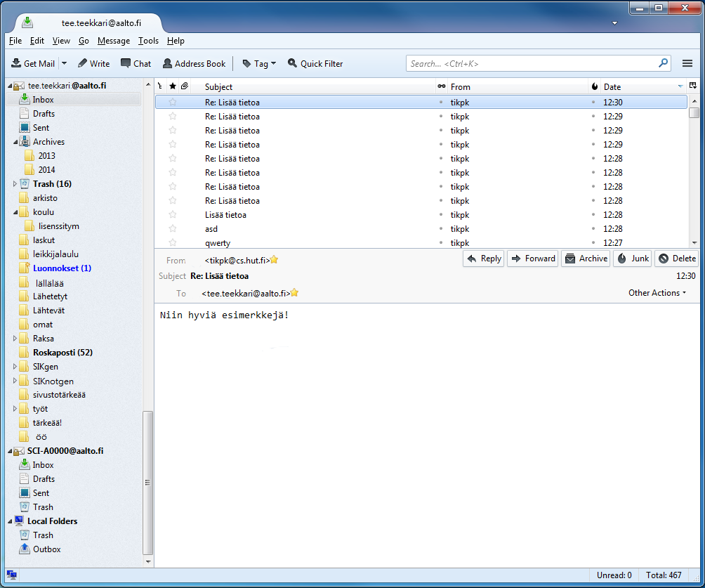Expand the Raksa folder
The image size is (705, 588).
pyautogui.click(x=15, y=339)
